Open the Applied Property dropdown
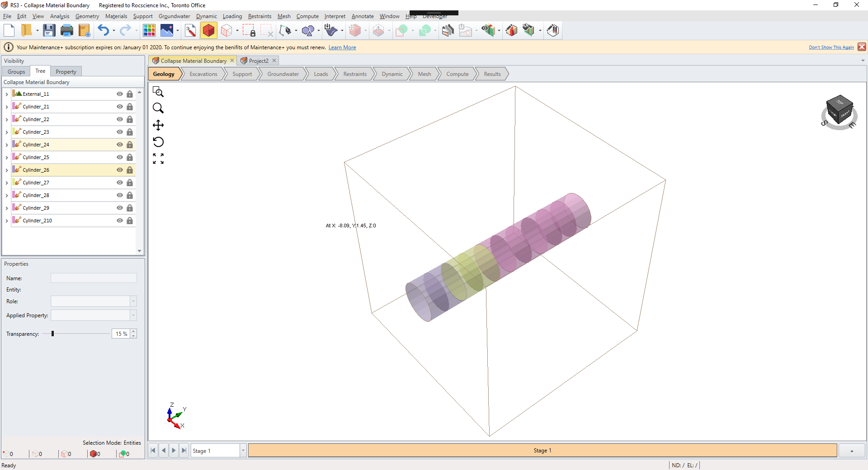868x470 pixels. click(x=133, y=315)
